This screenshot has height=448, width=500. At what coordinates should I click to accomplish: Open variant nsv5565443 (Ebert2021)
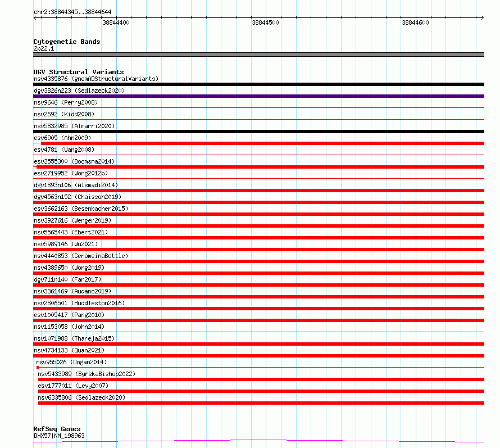click(71, 232)
